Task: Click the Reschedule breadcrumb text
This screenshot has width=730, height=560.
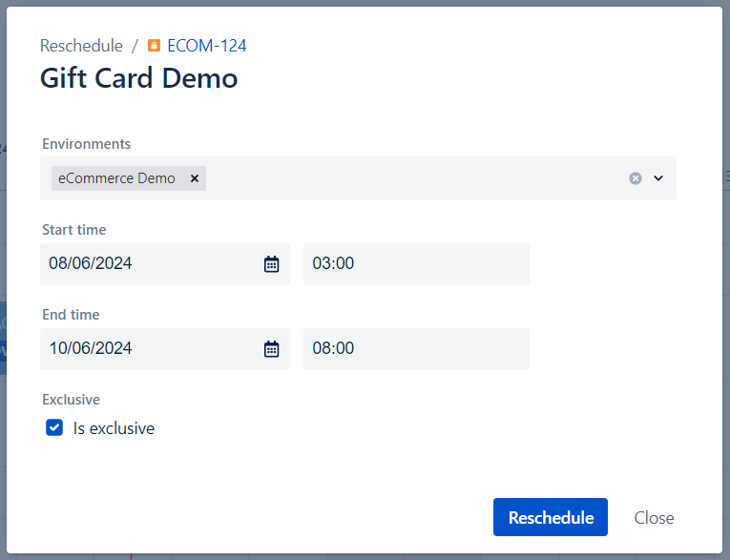Action: [x=81, y=46]
